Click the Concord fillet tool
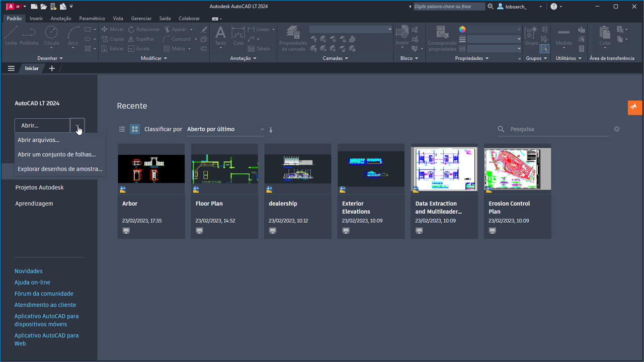 [x=177, y=39]
